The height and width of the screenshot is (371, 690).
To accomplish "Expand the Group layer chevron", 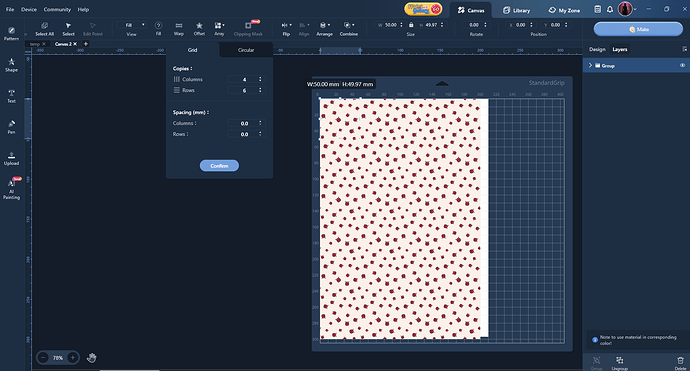I will tap(590, 65).
